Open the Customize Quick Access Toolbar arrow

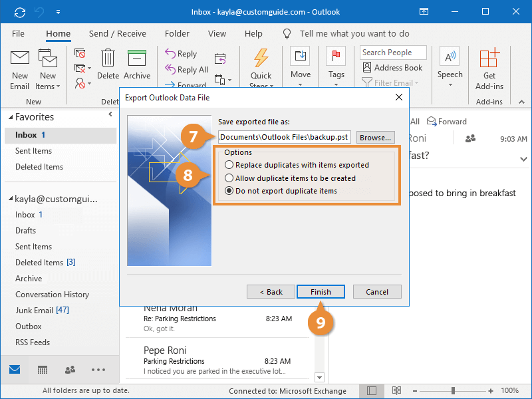pyautogui.click(x=59, y=12)
